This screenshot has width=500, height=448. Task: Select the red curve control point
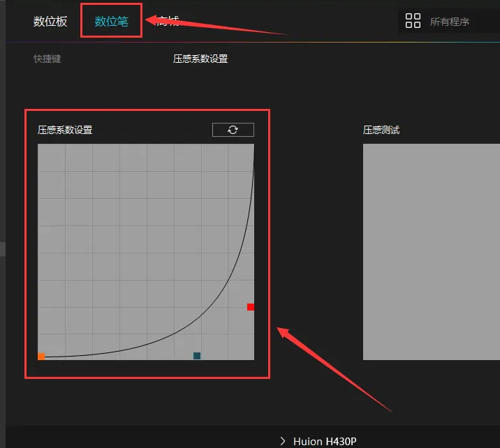click(x=251, y=307)
